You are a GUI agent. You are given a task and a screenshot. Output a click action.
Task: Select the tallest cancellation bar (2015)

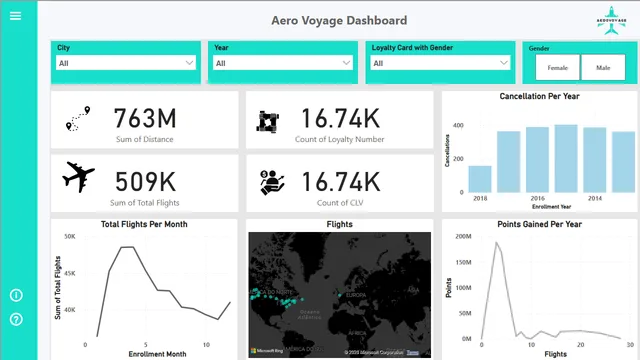566,158
